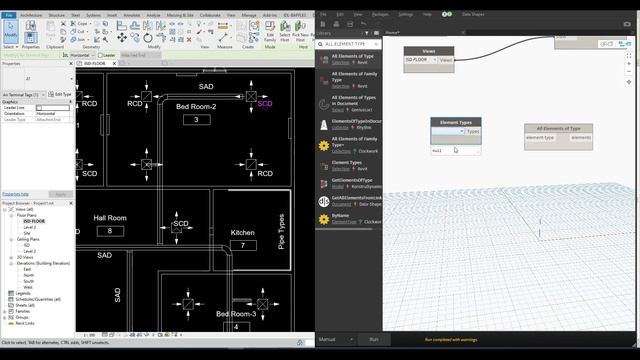Image resolution: width=640 pixels, height=360 pixels.
Task: Expand the Families tree node
Action: click(x=5, y=311)
